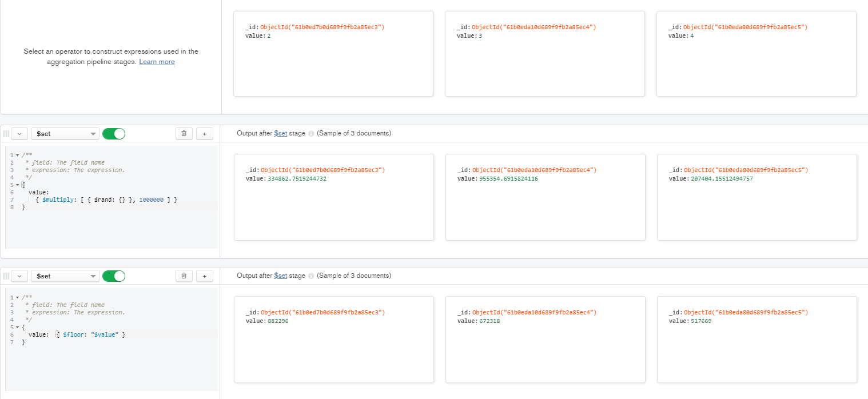Viewport: 868px width, 399px height.
Task: Click value 672318 in the $floor output
Action: click(489, 321)
